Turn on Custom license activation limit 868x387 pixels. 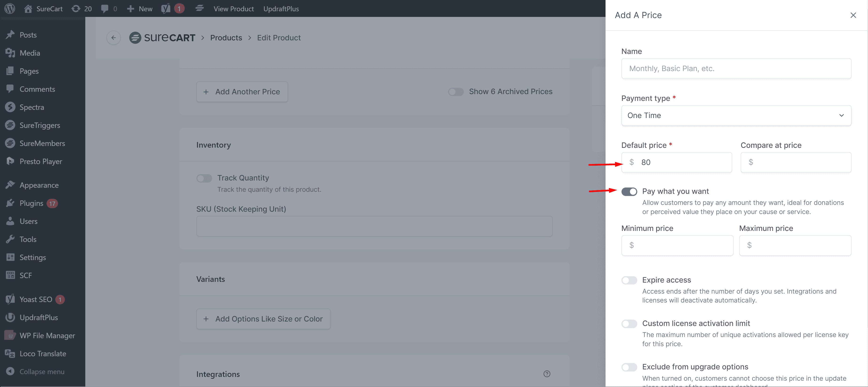[x=629, y=324]
